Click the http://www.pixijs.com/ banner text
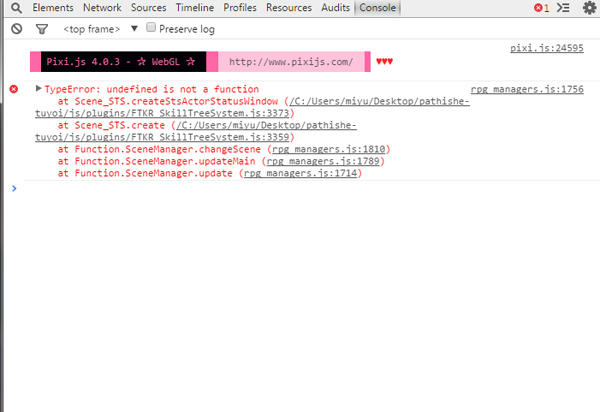The image size is (600, 412). [291, 62]
